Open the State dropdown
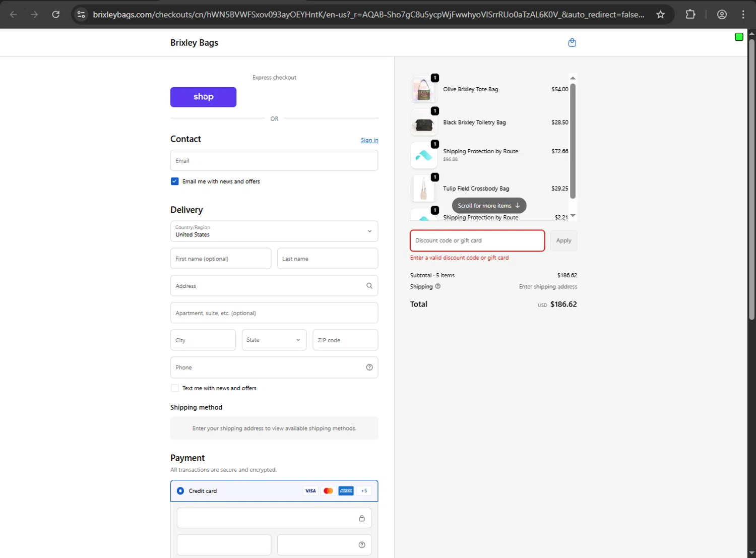 click(274, 340)
